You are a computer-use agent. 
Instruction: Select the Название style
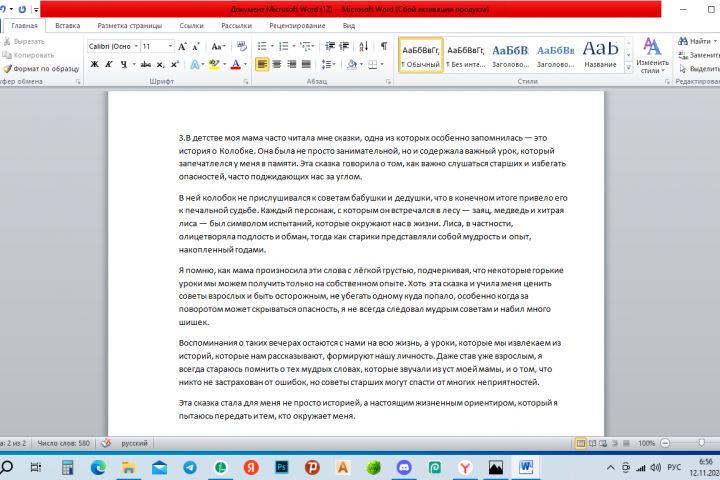[600, 55]
